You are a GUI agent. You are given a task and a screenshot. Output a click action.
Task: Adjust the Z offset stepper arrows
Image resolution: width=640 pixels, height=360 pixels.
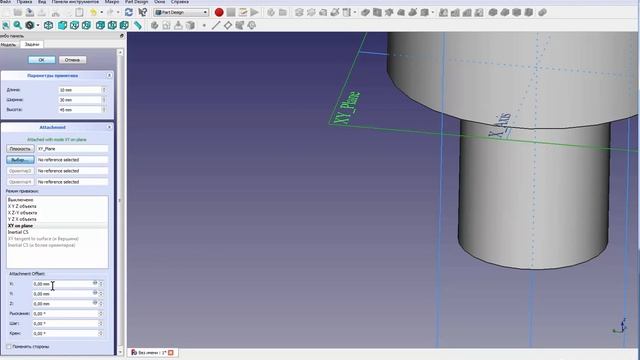[101, 304]
